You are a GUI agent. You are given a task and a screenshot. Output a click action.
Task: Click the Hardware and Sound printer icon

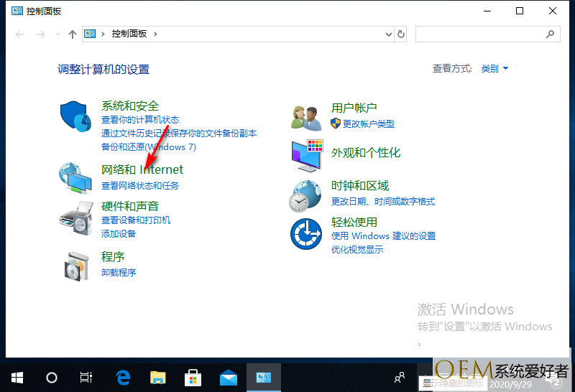[x=75, y=218]
